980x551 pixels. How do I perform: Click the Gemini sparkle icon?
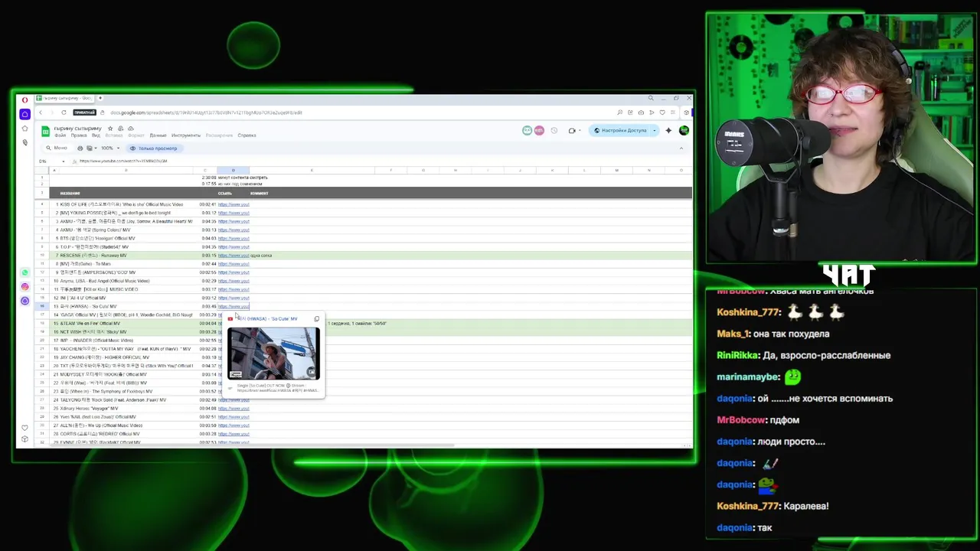(668, 130)
